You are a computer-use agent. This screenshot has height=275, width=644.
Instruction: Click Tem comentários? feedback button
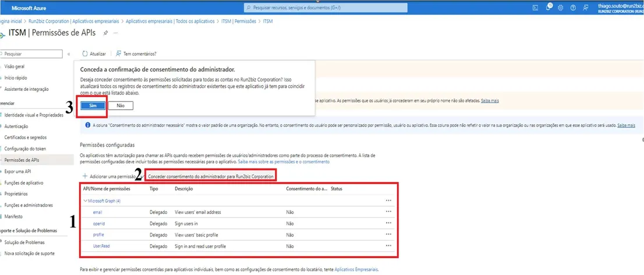[x=136, y=54]
